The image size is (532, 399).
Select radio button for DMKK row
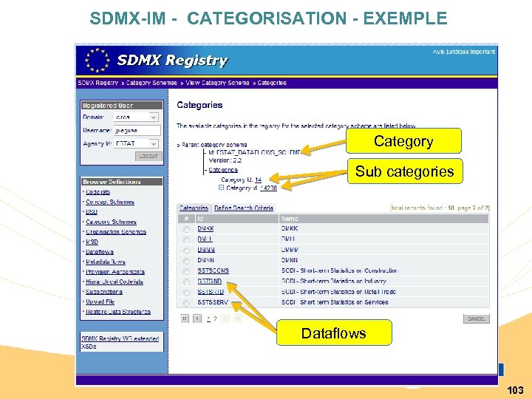click(x=186, y=229)
